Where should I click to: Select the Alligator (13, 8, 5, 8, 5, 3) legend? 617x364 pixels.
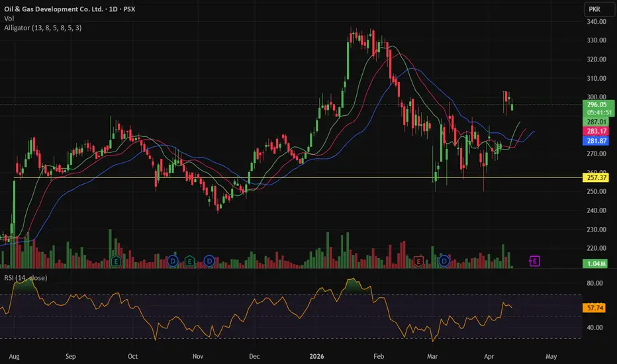tap(43, 28)
